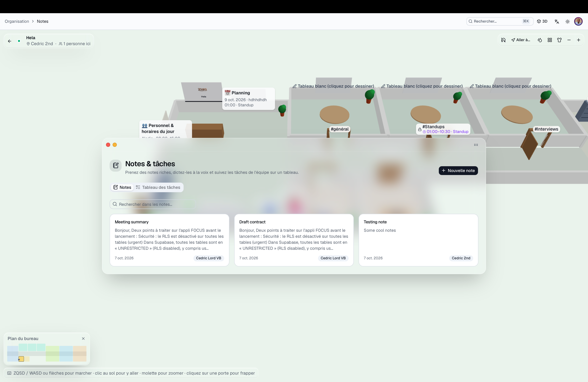
Task: Open the language translation icon
Action: (557, 21)
